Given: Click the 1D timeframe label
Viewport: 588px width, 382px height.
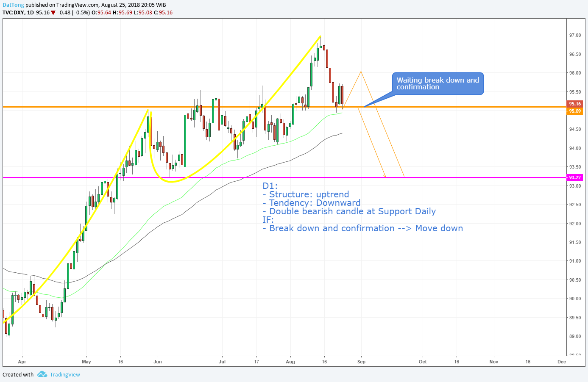Looking at the screenshot, I should coord(31,13).
